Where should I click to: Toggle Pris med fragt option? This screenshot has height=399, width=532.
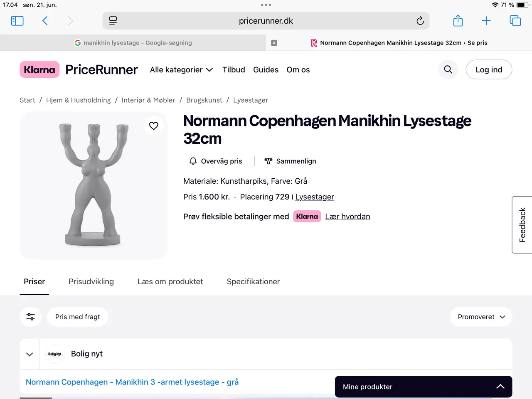pos(78,317)
